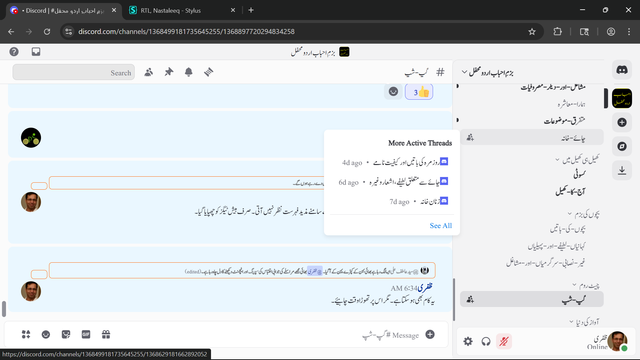Viewport: 640px width, 360px height.
Task: Open Download Apps icon in server bar
Action: [x=622, y=170]
